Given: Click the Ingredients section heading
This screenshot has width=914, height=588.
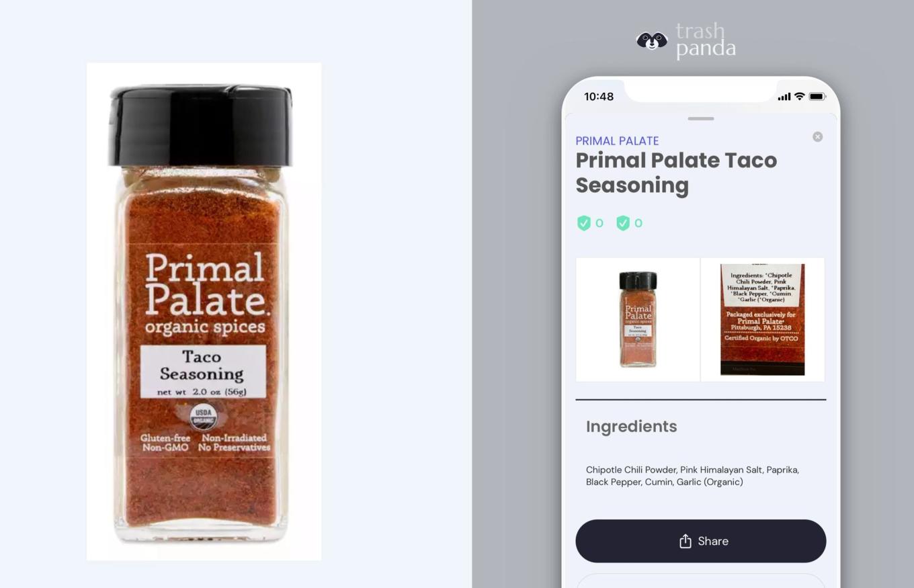Looking at the screenshot, I should (x=631, y=427).
